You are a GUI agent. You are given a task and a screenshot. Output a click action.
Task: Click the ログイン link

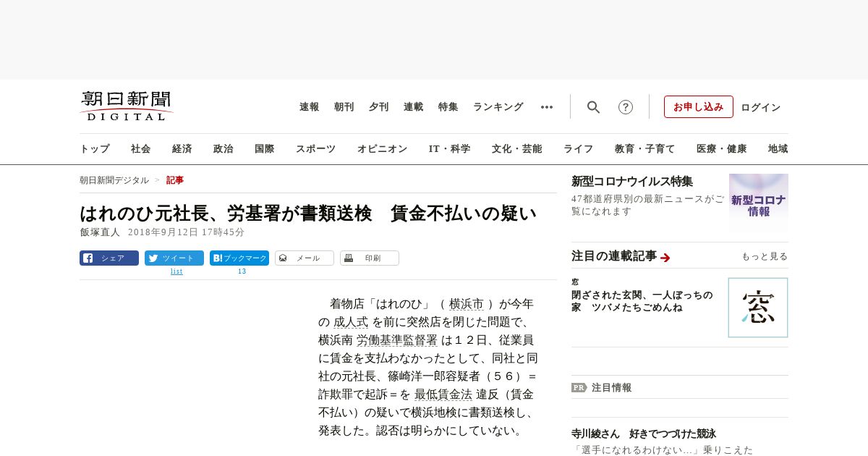[x=761, y=107]
